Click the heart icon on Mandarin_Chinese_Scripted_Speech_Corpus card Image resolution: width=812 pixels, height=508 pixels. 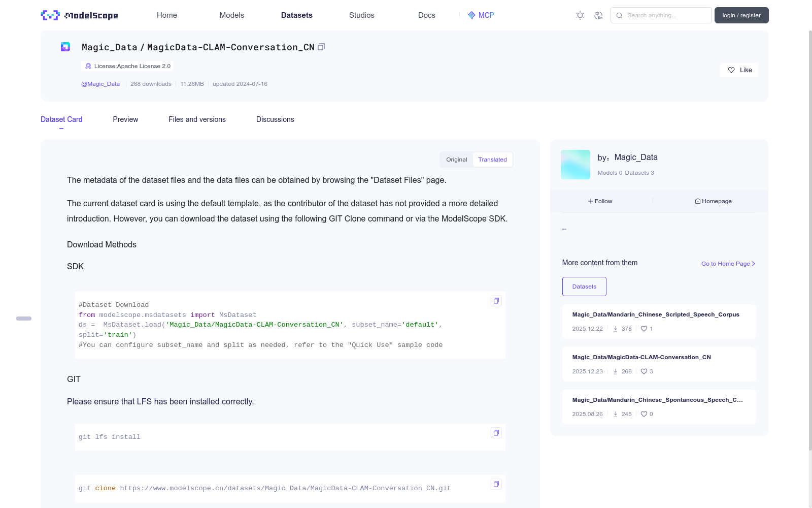click(x=644, y=329)
